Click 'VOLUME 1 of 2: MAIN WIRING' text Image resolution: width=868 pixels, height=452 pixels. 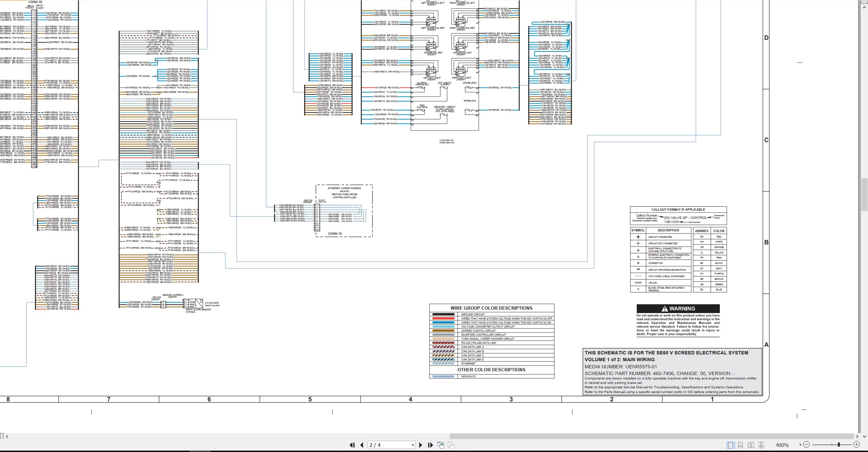(619, 359)
